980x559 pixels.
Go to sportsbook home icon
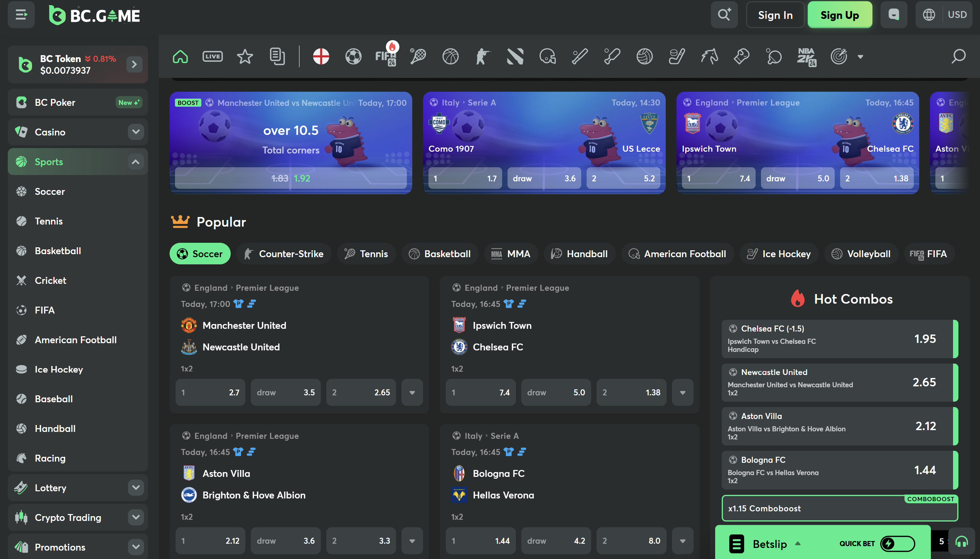[x=180, y=57]
